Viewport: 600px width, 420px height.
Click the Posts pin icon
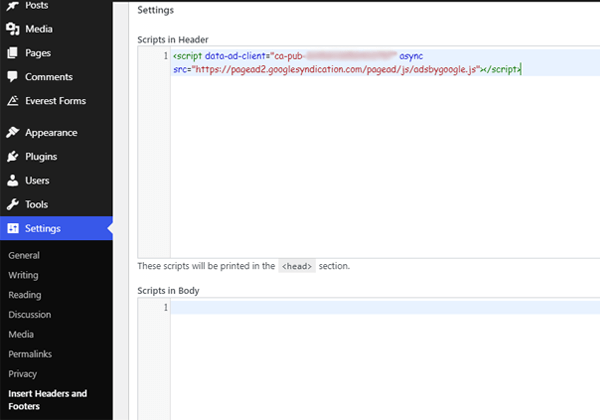tap(12, 5)
